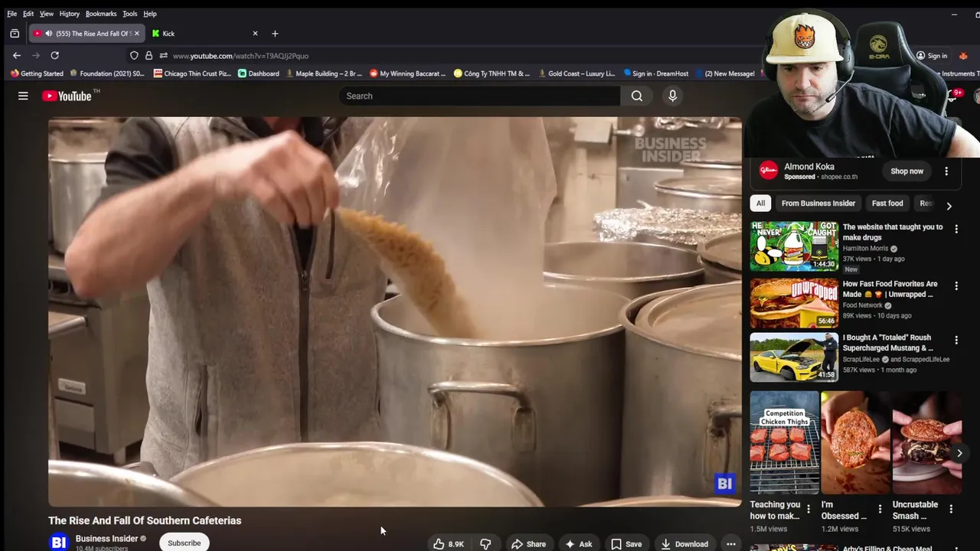Download the video

coord(684,544)
